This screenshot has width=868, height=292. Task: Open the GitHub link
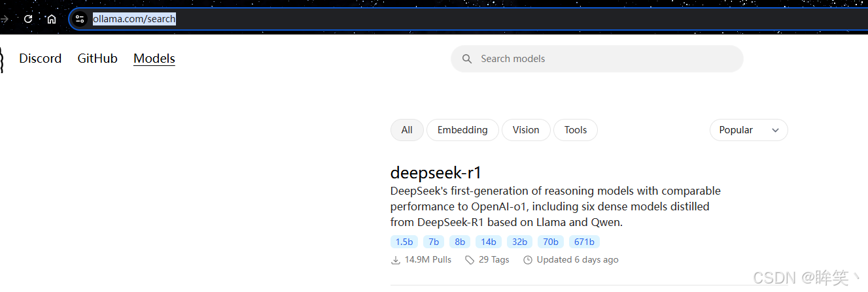coord(97,58)
